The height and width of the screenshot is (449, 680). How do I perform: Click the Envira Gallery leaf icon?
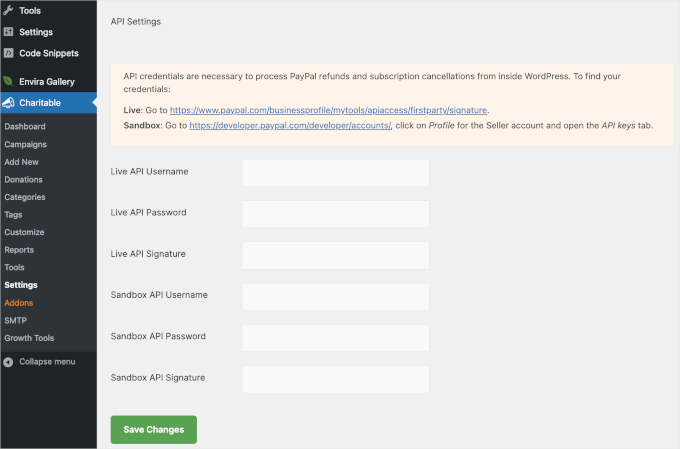[8, 81]
